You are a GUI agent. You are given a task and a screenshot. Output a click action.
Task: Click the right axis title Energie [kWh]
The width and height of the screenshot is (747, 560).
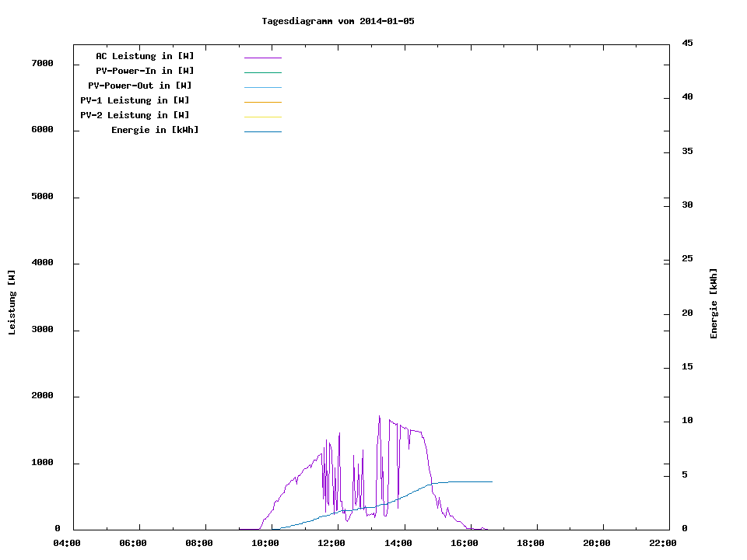click(714, 303)
